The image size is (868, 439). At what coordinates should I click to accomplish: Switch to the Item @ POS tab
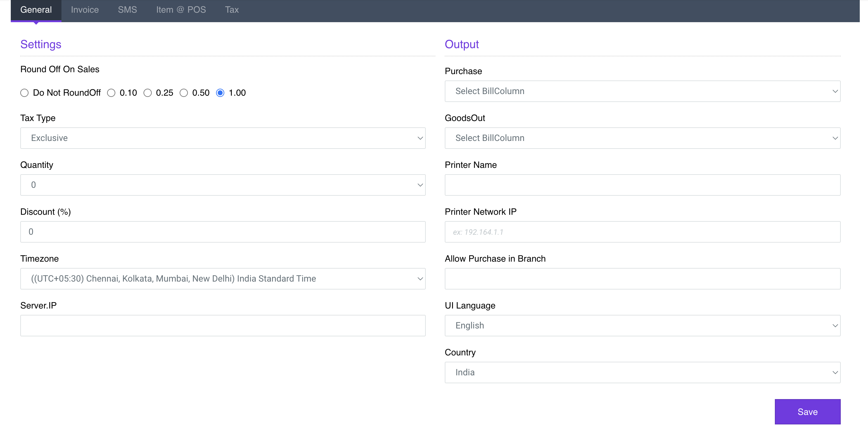(181, 10)
